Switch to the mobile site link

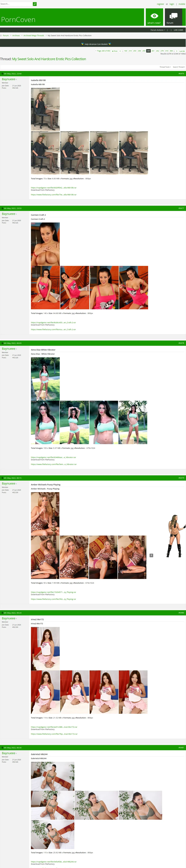182,4
